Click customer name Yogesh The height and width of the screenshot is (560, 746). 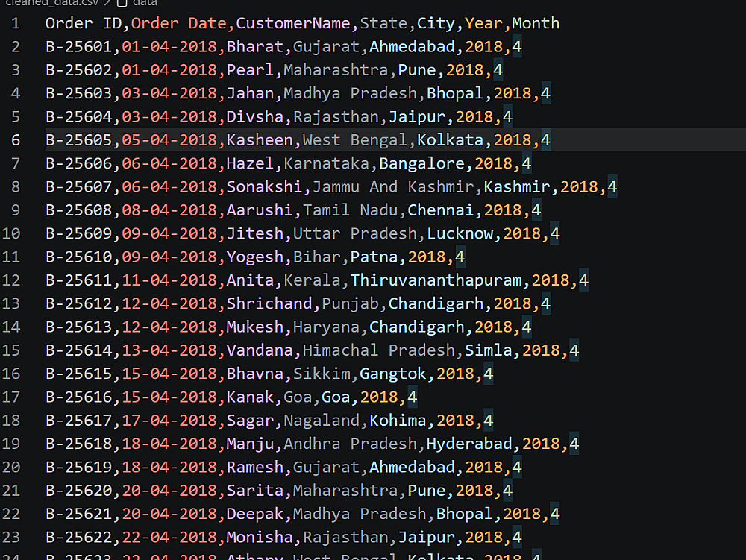click(255, 257)
